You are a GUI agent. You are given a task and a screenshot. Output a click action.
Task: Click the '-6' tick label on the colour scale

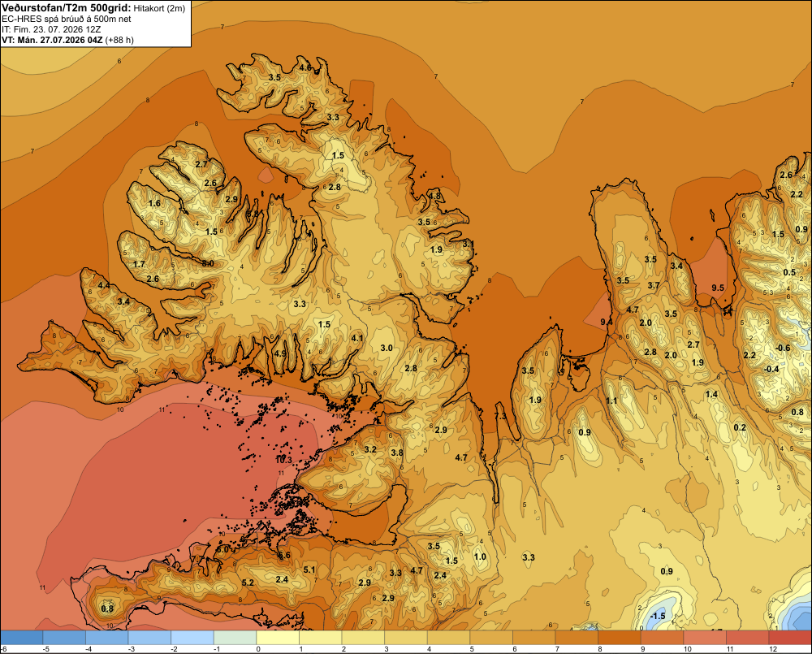point(3,649)
